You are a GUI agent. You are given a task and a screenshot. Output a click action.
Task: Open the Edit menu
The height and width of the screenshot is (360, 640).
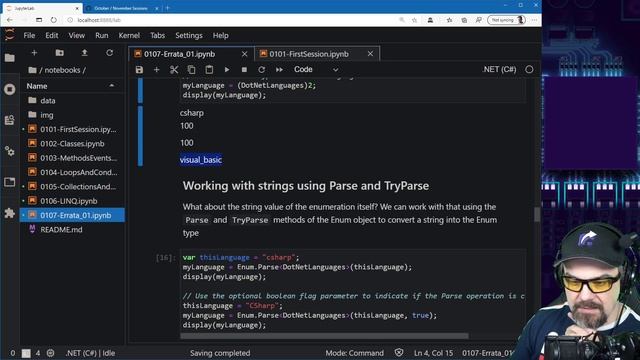pos(51,36)
